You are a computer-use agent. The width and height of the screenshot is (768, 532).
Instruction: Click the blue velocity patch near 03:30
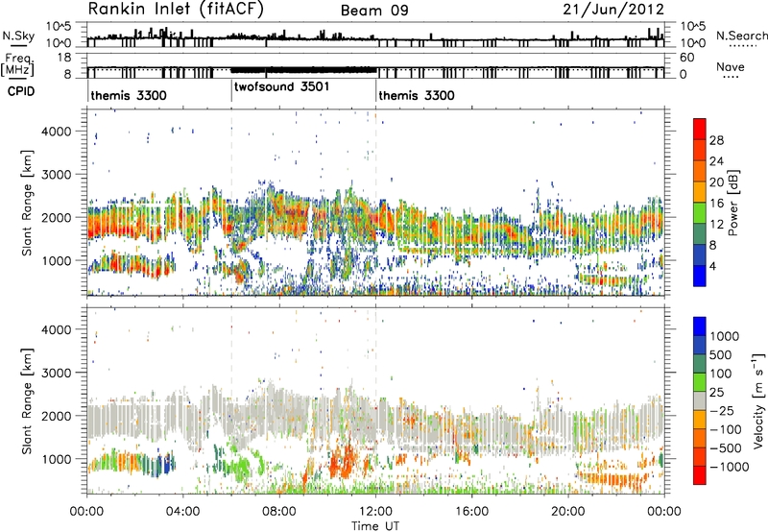pos(168,463)
